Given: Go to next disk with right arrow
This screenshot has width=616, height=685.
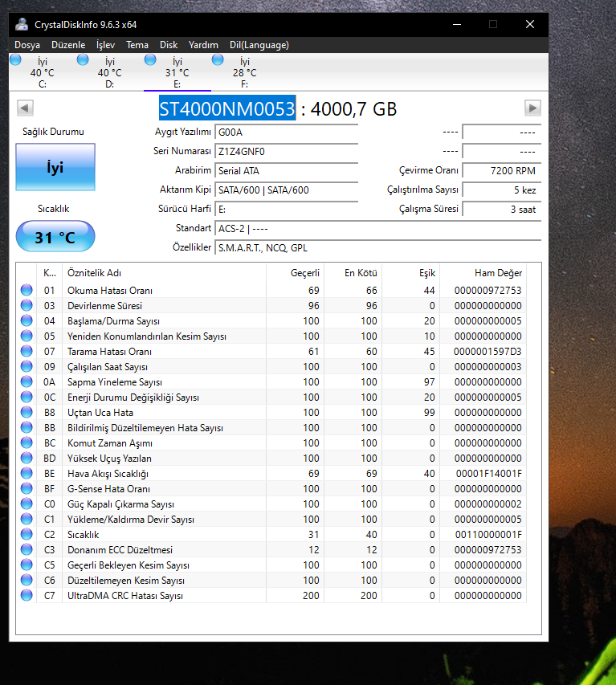Looking at the screenshot, I should pos(532,108).
